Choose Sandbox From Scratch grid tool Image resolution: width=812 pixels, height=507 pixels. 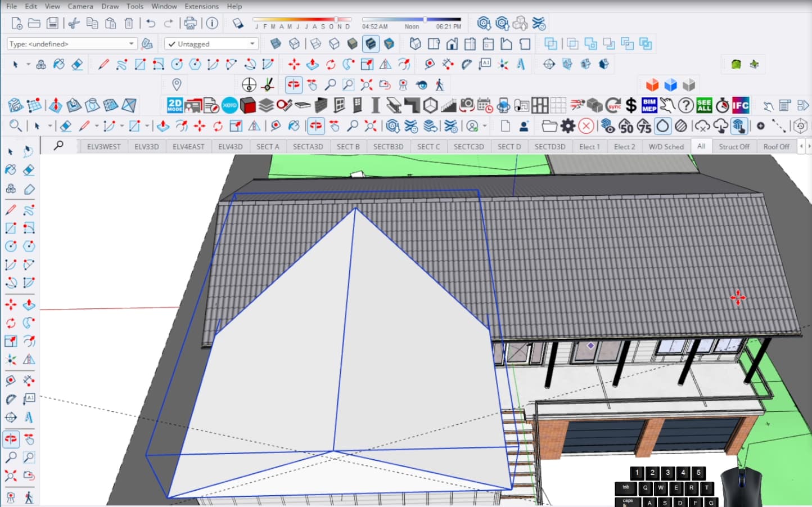pos(34,105)
